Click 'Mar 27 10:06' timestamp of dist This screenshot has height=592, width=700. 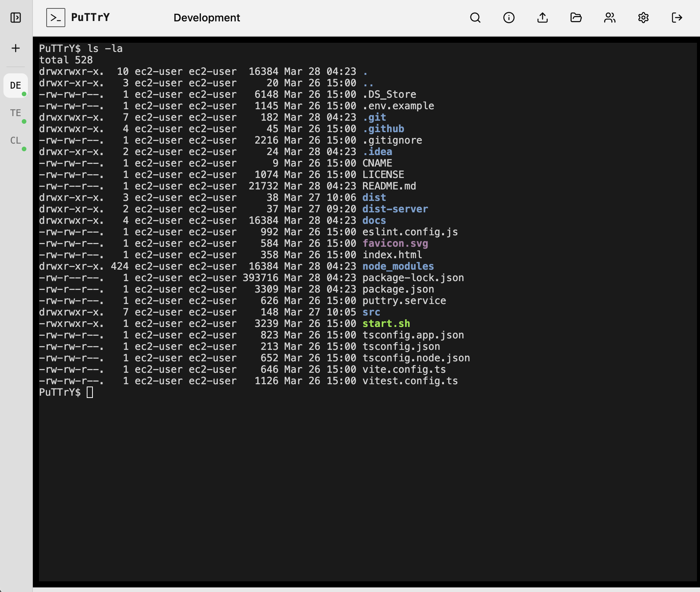320,197
